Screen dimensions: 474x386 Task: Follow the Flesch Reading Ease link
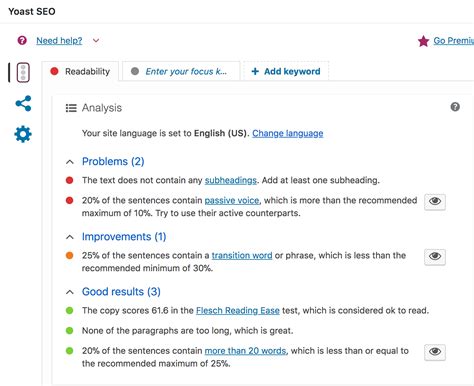coord(238,311)
